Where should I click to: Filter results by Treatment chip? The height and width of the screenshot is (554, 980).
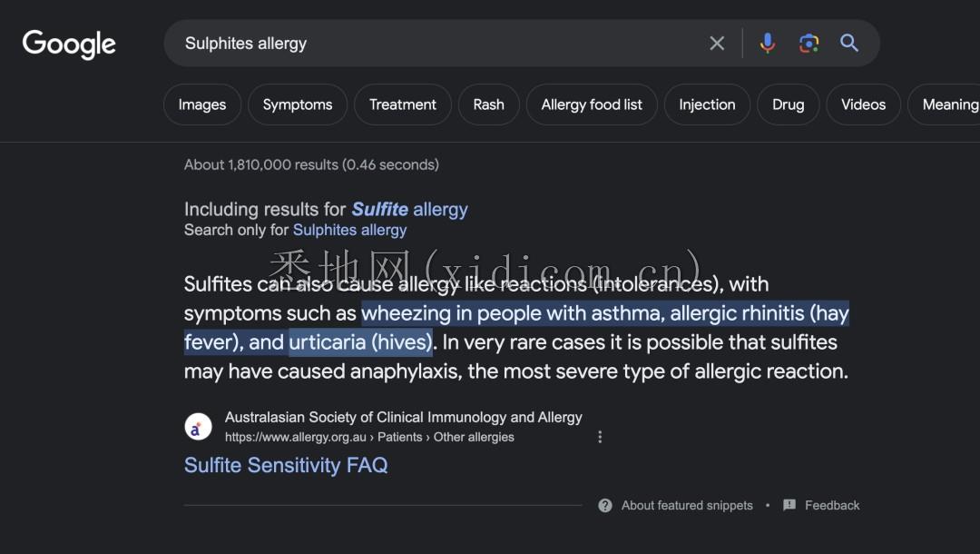402,104
